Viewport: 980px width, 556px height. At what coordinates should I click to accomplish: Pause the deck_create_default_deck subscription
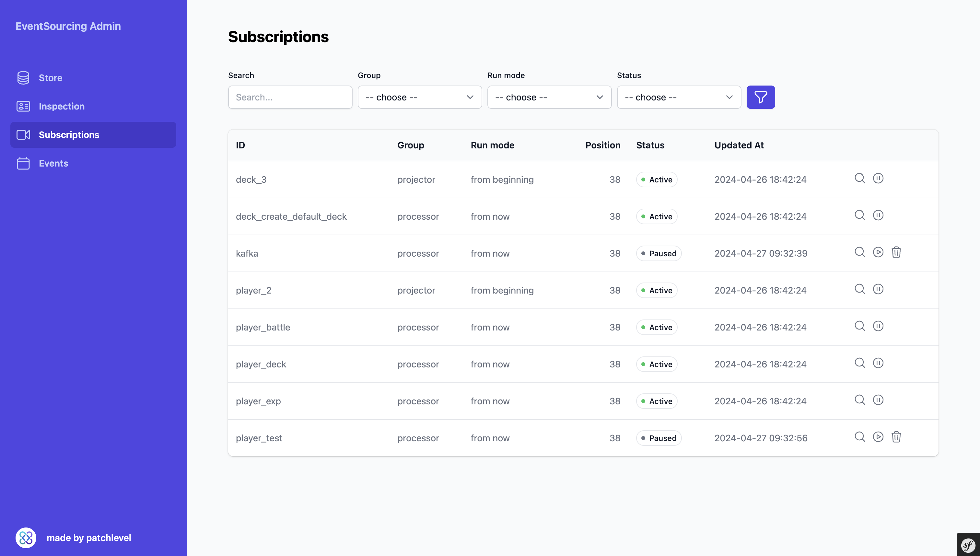[x=878, y=215]
